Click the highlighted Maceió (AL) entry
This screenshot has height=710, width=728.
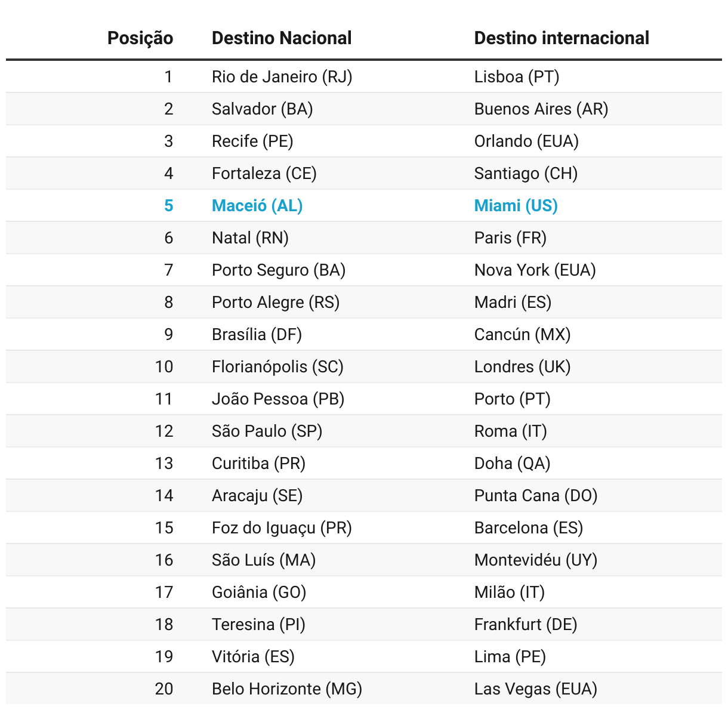point(257,206)
